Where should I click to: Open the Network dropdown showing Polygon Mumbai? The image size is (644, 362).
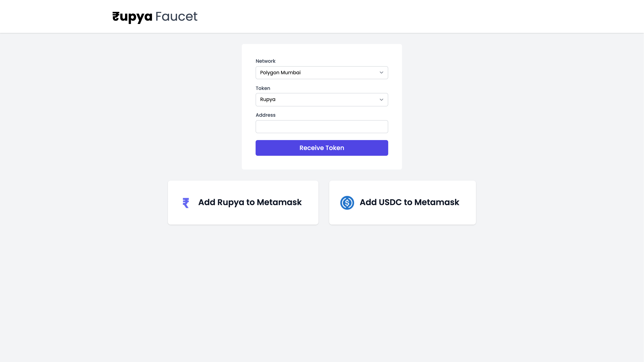[x=322, y=73]
